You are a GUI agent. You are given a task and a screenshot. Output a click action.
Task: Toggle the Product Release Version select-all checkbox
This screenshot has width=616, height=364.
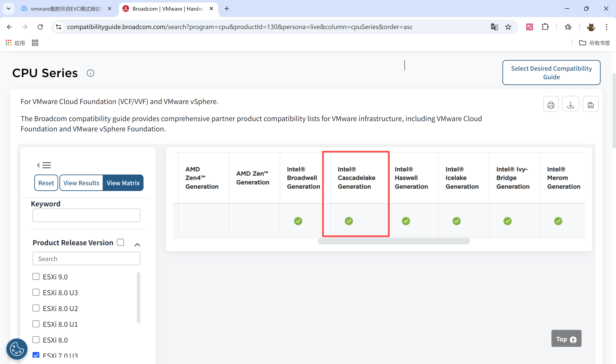click(120, 242)
